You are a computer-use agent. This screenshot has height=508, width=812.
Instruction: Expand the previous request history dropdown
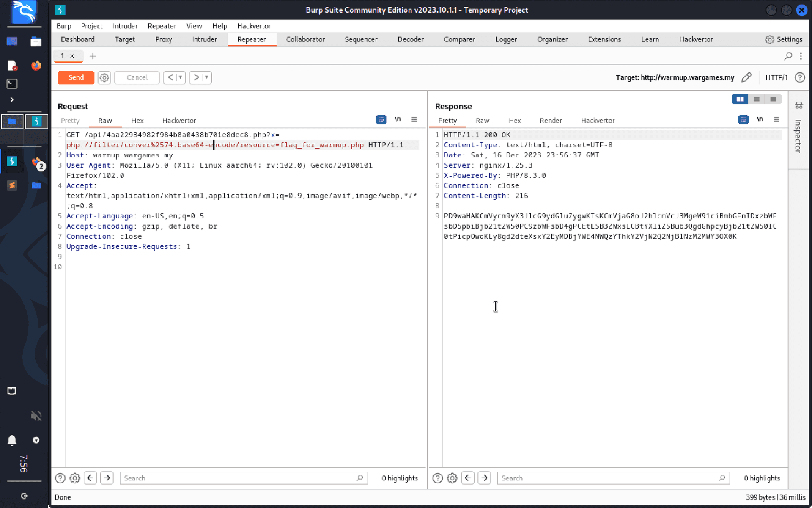pyautogui.click(x=181, y=77)
